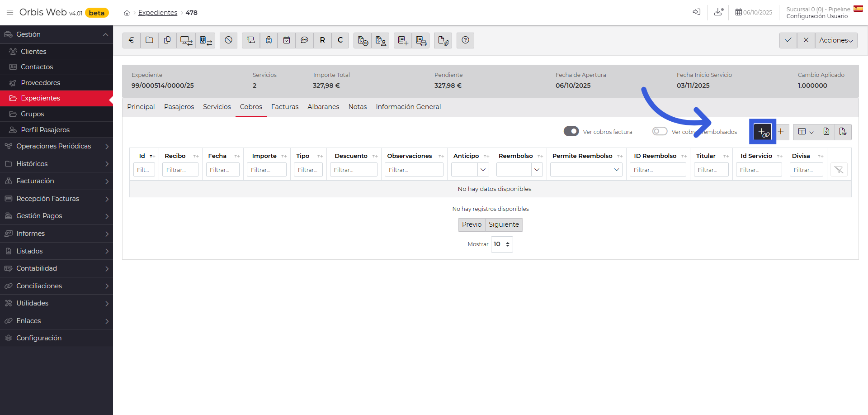Click the document with paperclip icon
Screen dimensions: 868x415
point(443,40)
